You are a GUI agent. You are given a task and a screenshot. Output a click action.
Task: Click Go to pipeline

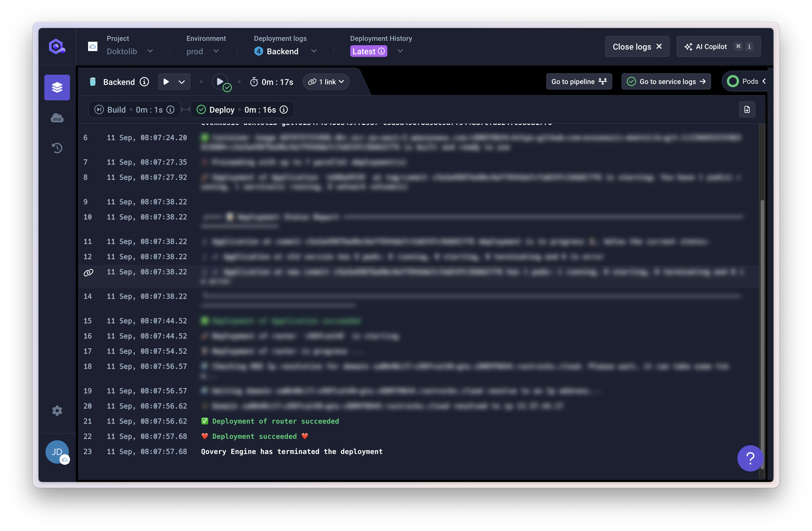point(579,82)
